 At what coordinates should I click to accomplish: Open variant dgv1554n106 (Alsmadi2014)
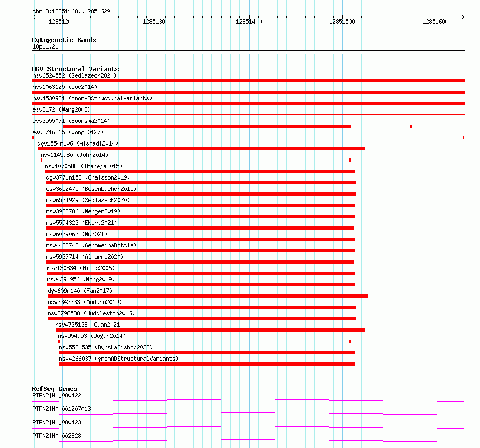78,143
